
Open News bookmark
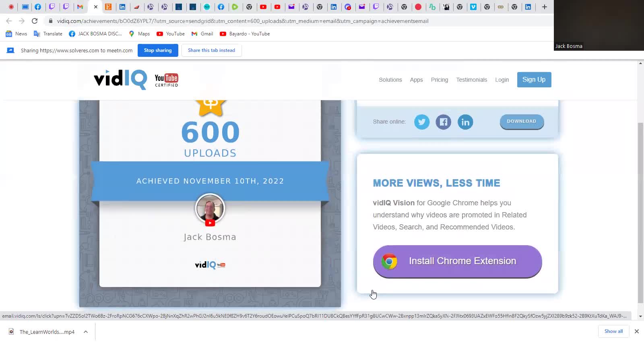pos(17,34)
